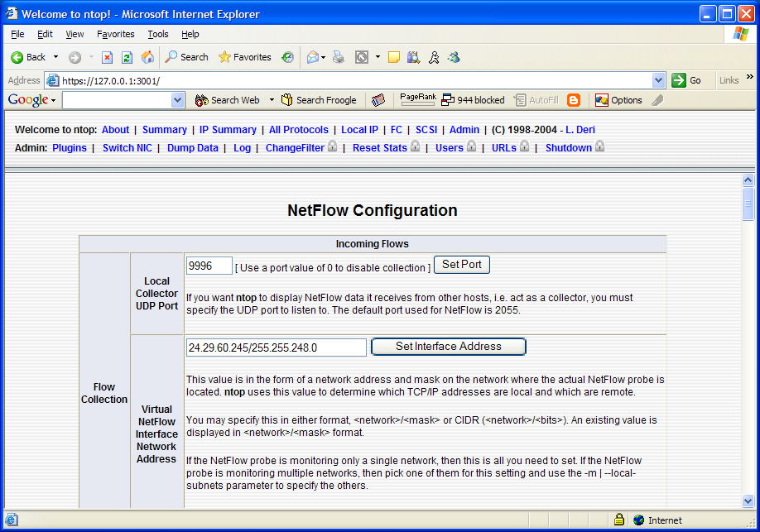Refresh the current page

127,57
